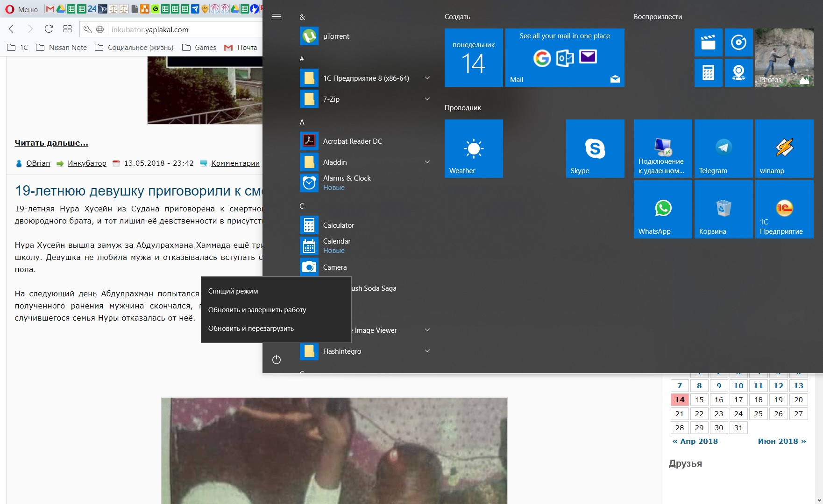Open the Calendar app list entry
The width and height of the screenshot is (823, 504).
tap(364, 246)
